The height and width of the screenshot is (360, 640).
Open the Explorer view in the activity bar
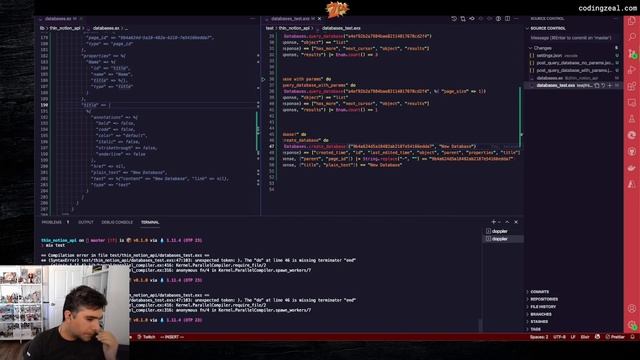coord(632,21)
